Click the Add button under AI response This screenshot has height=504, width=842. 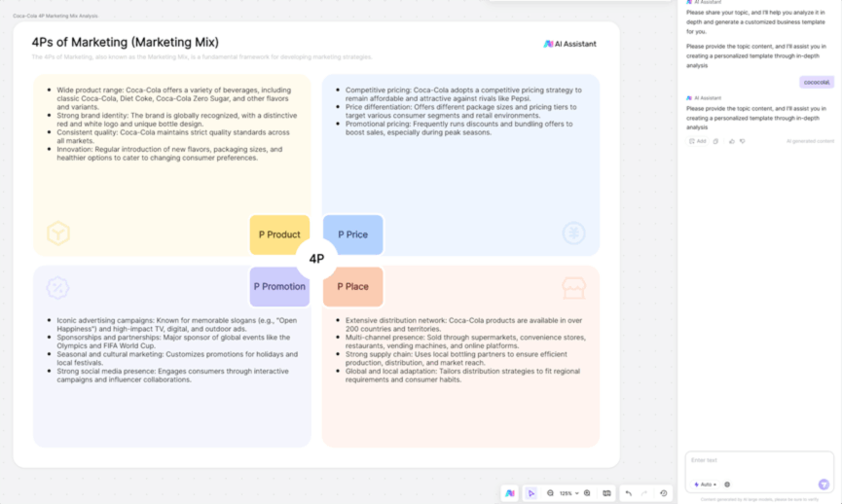pos(697,141)
